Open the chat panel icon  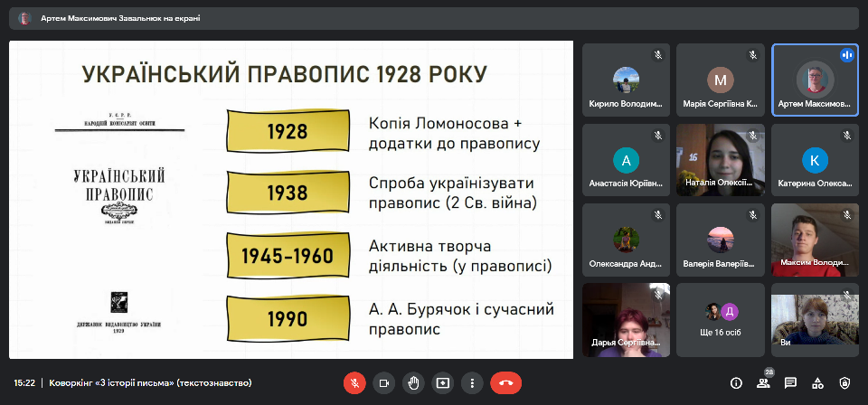click(790, 383)
